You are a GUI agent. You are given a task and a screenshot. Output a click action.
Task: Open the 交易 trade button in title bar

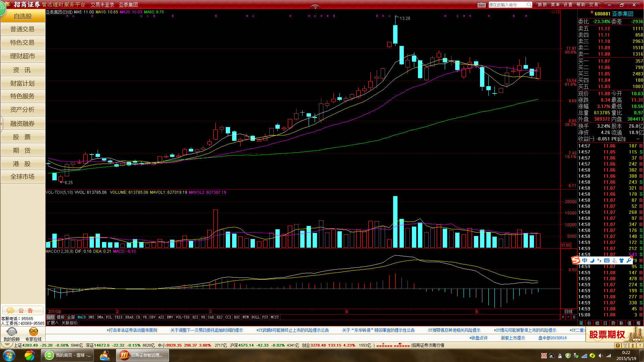[594, 5]
